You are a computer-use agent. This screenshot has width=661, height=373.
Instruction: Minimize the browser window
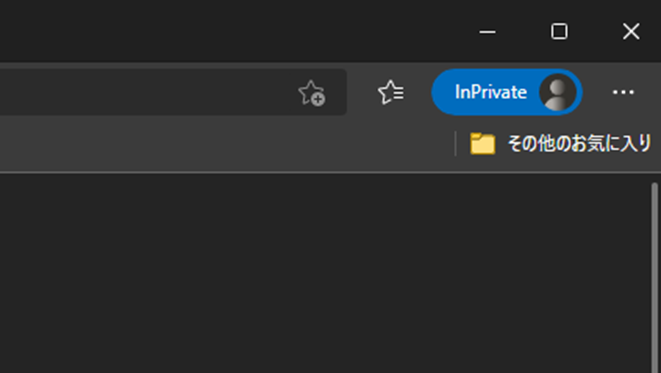(x=487, y=32)
